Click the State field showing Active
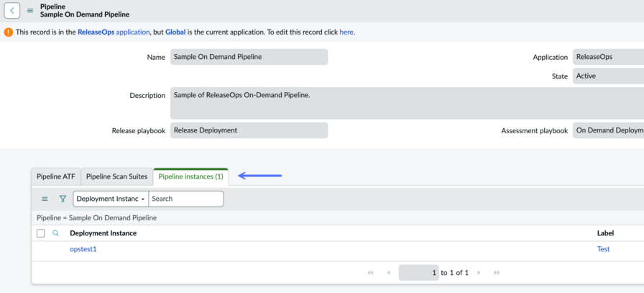 coord(608,76)
